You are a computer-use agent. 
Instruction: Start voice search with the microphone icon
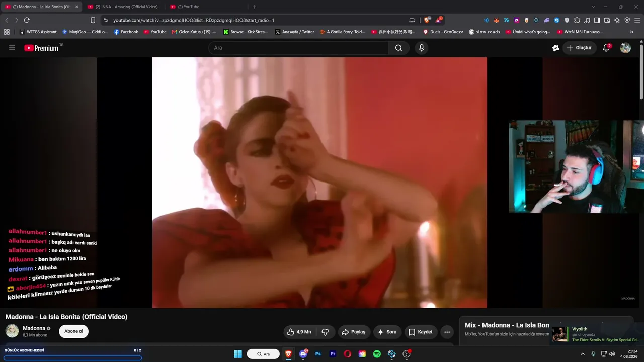tap(422, 48)
